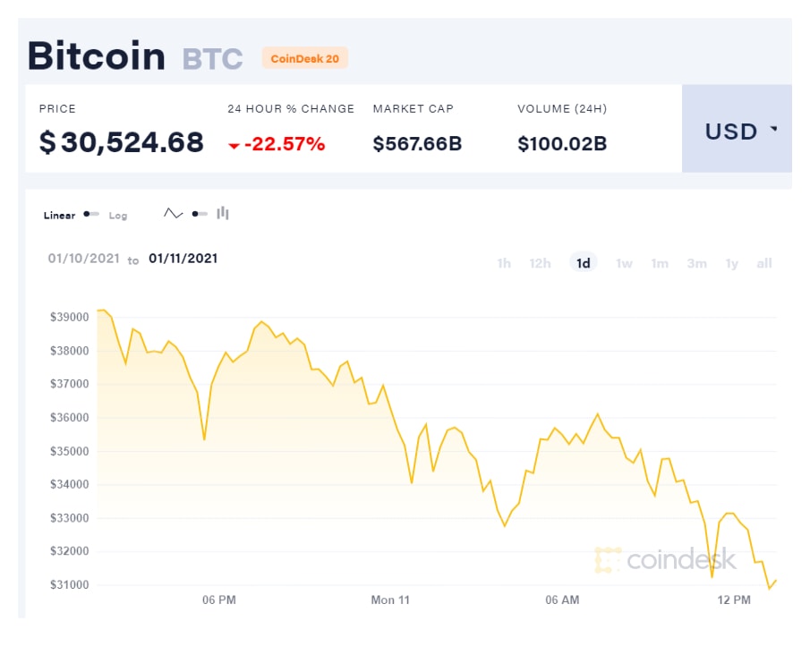Show the all-time price history
The width and height of the screenshot is (810, 672).
(763, 263)
